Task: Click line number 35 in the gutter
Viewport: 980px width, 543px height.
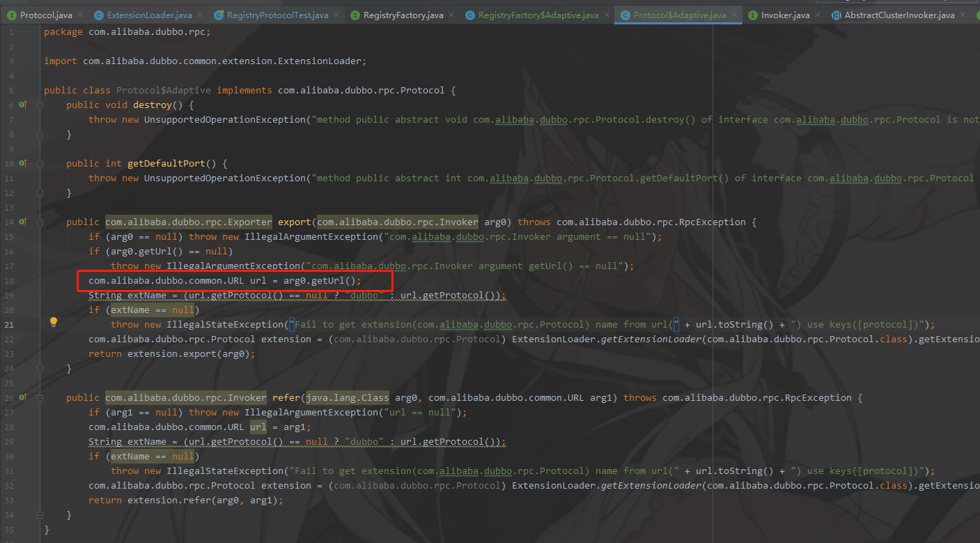Action: [9, 529]
